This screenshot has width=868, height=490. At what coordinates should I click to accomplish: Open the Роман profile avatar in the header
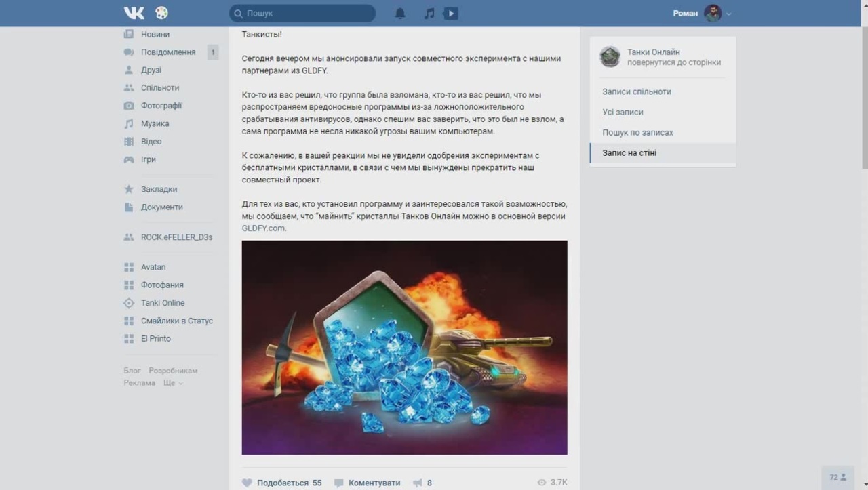[713, 14]
